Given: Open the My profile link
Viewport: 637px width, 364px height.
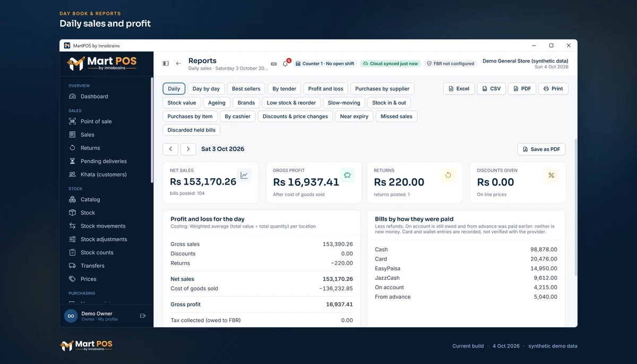Looking at the screenshot, I should pyautogui.click(x=108, y=319).
